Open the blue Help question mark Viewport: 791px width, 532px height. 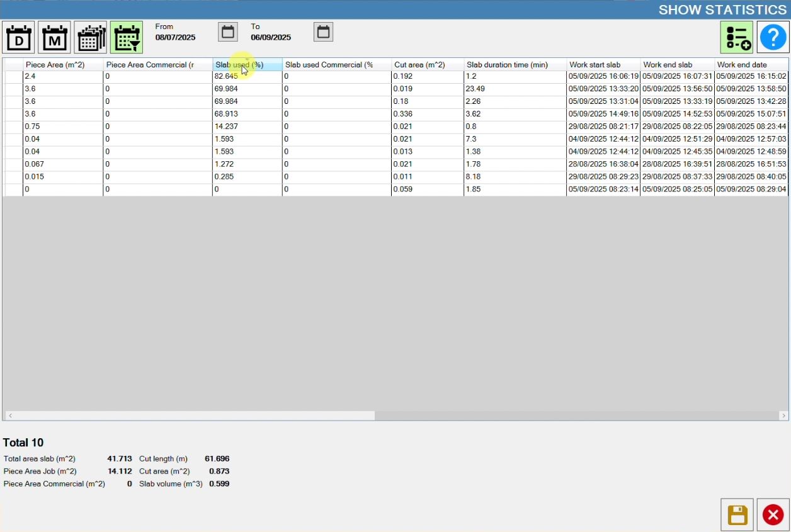(x=773, y=38)
